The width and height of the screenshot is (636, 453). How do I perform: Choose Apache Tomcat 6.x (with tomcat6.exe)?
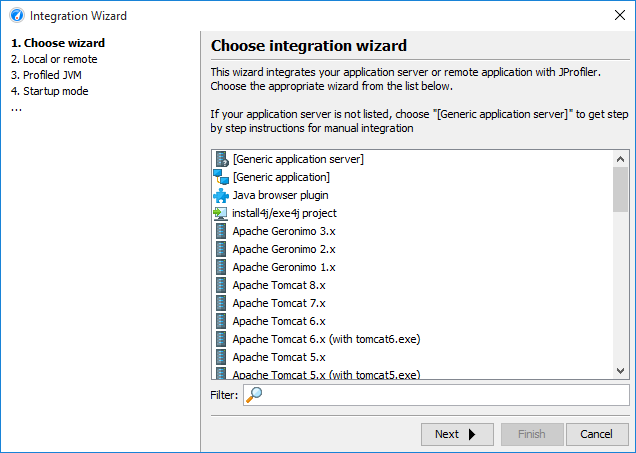coord(326,339)
